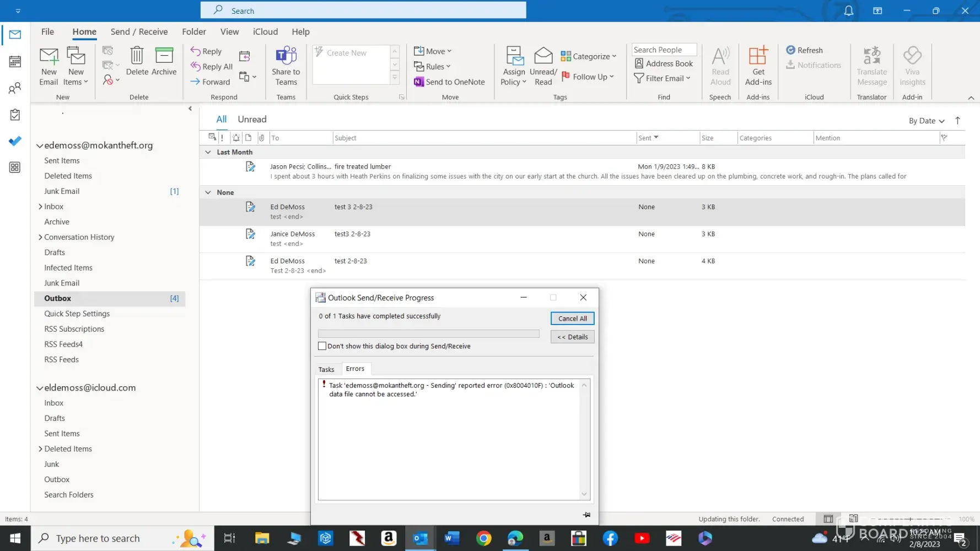Switch to the Tasks tab in dialog
This screenshot has height=551, width=980.
point(326,369)
